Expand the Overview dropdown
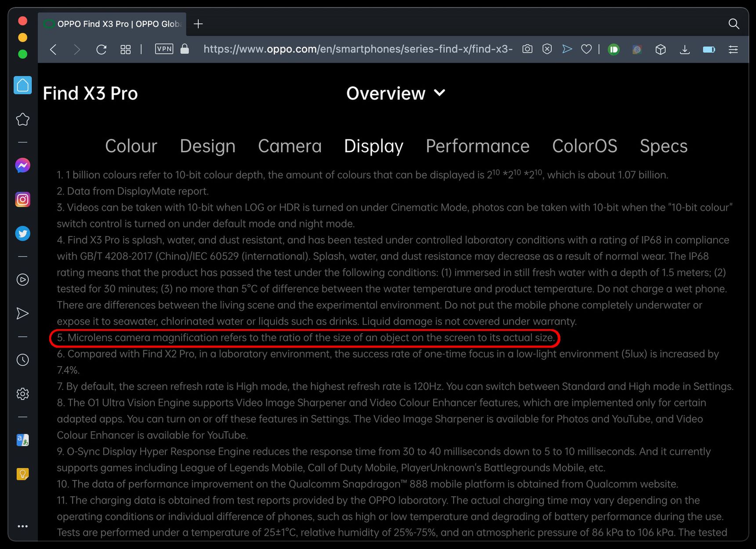The image size is (756, 549). tap(396, 93)
